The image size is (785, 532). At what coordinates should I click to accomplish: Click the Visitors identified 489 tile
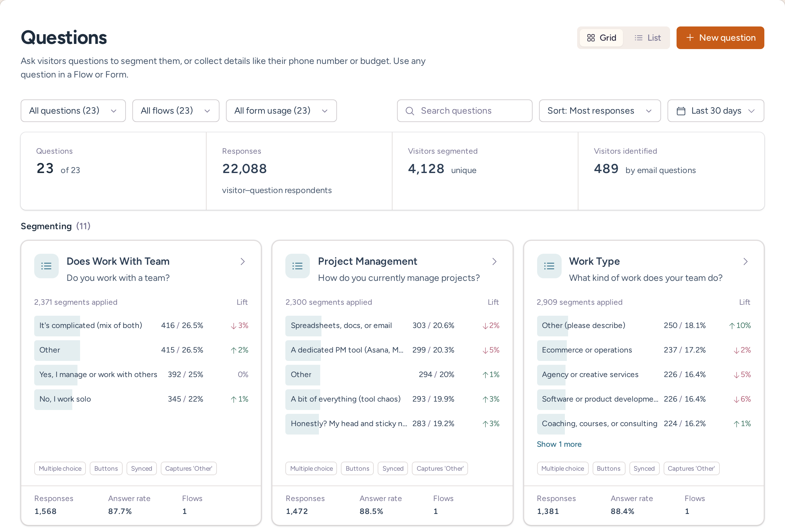(x=671, y=171)
